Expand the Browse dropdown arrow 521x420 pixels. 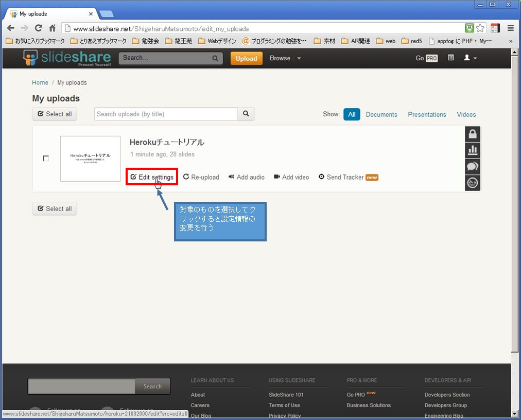[299, 58]
